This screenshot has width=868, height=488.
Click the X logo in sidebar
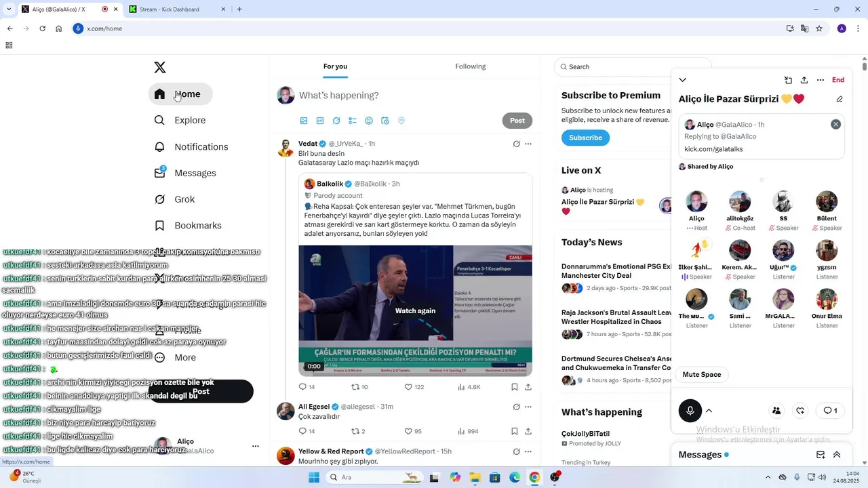click(160, 67)
